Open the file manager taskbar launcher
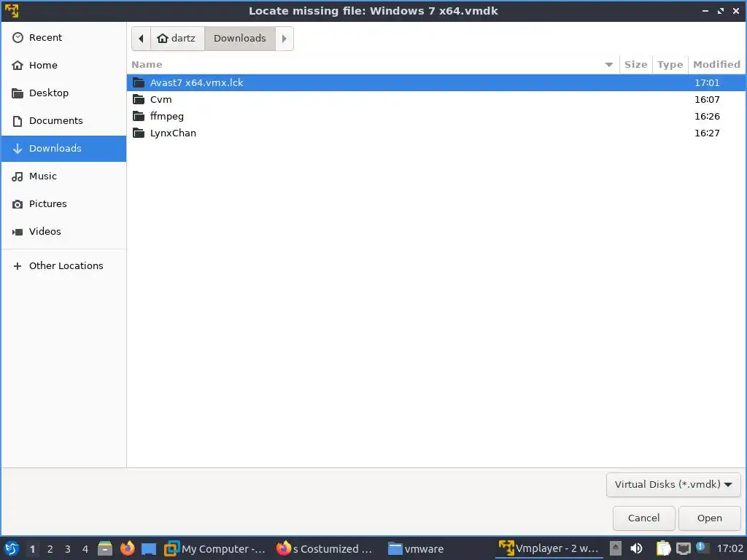The image size is (747, 560). pyautogui.click(x=105, y=548)
